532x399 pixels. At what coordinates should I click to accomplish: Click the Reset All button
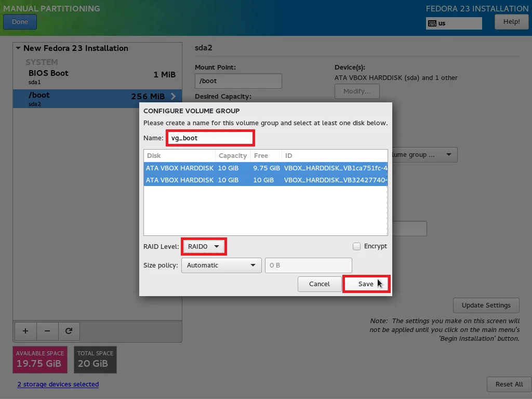pos(509,384)
